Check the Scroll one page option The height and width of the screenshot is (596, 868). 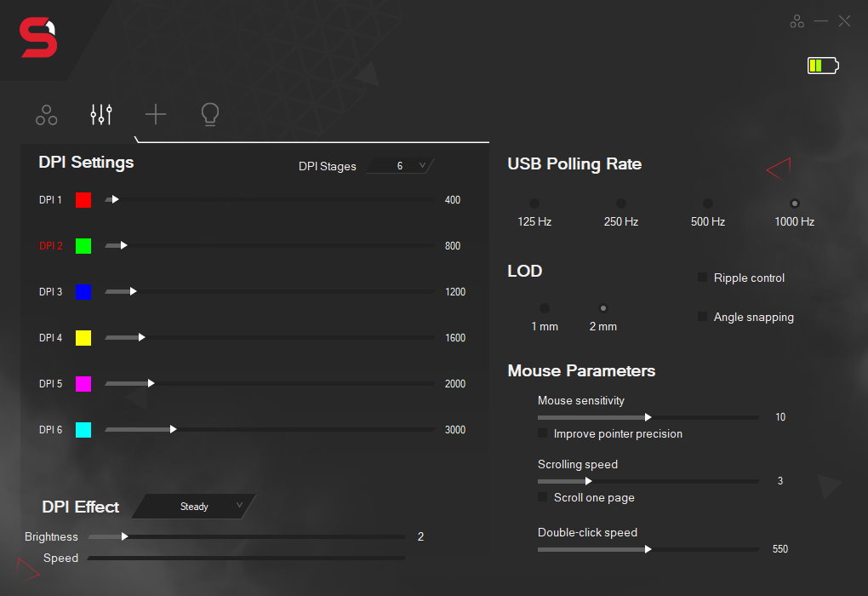point(543,497)
